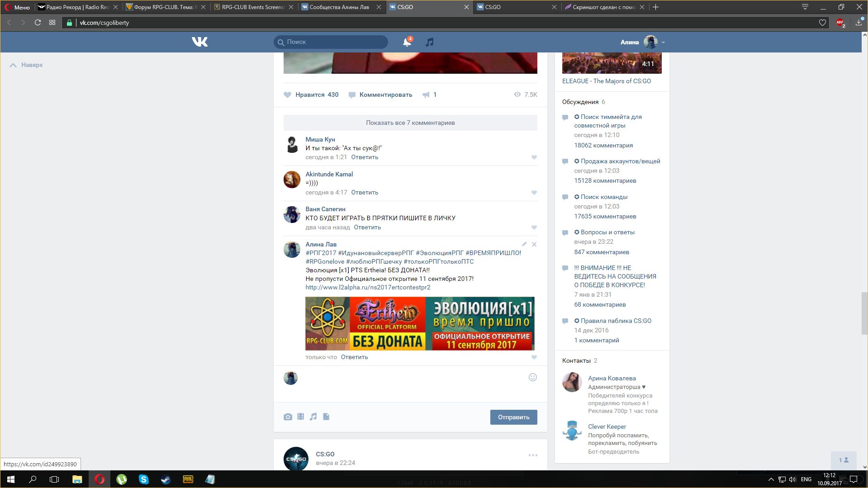Switch ENG language indicator in tray
The image size is (868, 488).
(806, 479)
